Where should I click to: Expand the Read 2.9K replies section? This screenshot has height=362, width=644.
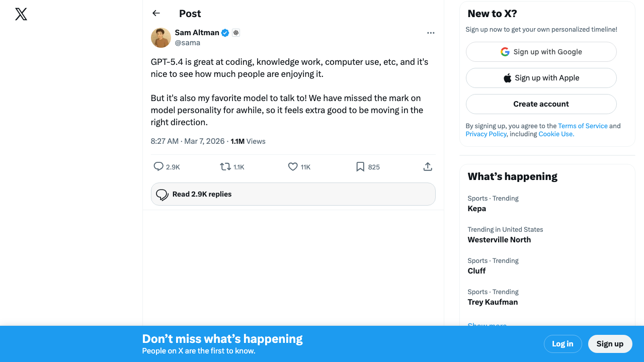[x=293, y=194]
